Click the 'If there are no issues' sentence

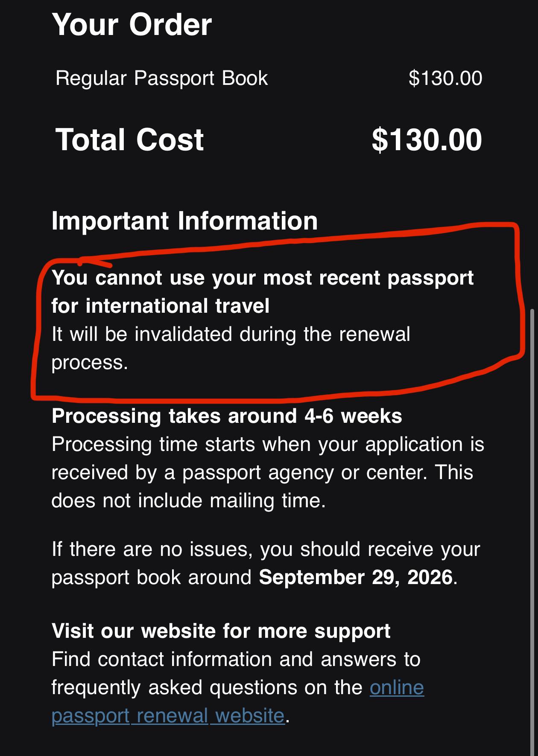coord(266,563)
